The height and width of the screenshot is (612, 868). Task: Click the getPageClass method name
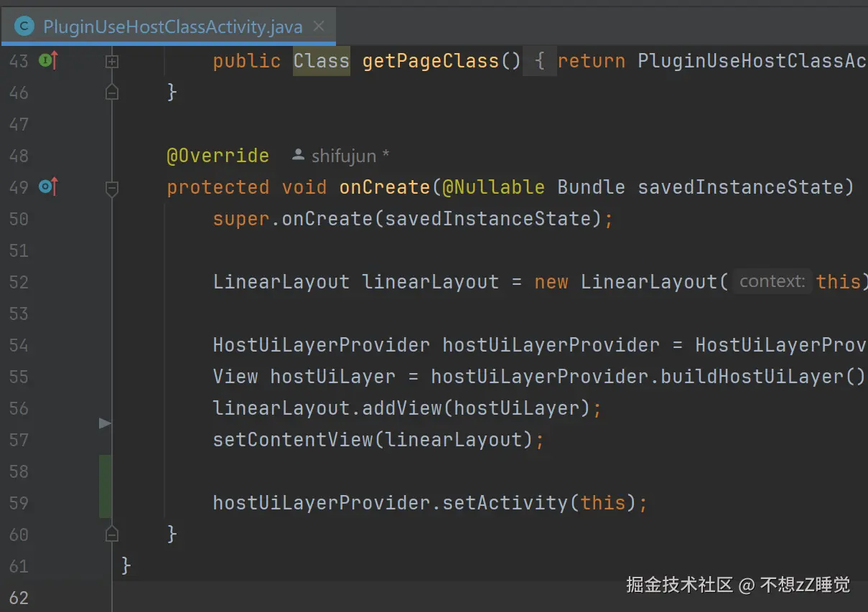click(430, 61)
